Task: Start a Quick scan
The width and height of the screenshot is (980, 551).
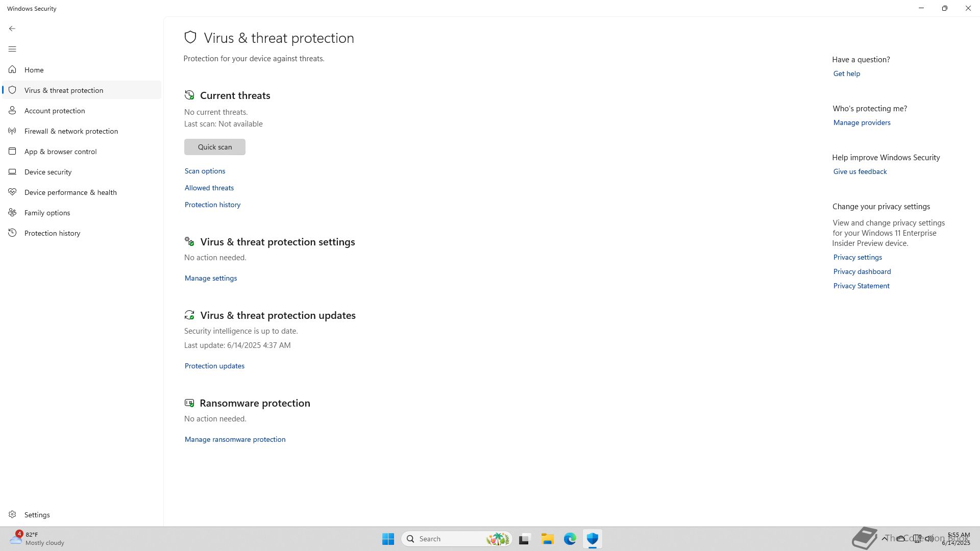Action: point(214,147)
